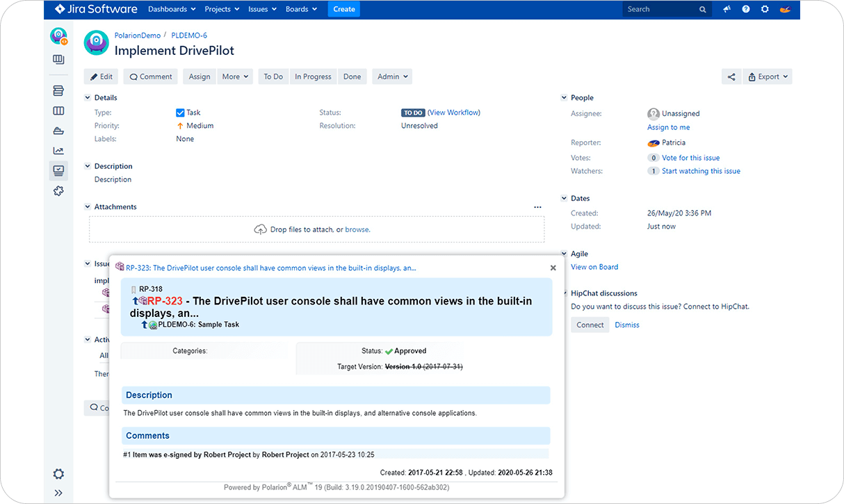The image size is (844, 504).
Task: Open the RP-323 popup header link
Action: click(271, 268)
